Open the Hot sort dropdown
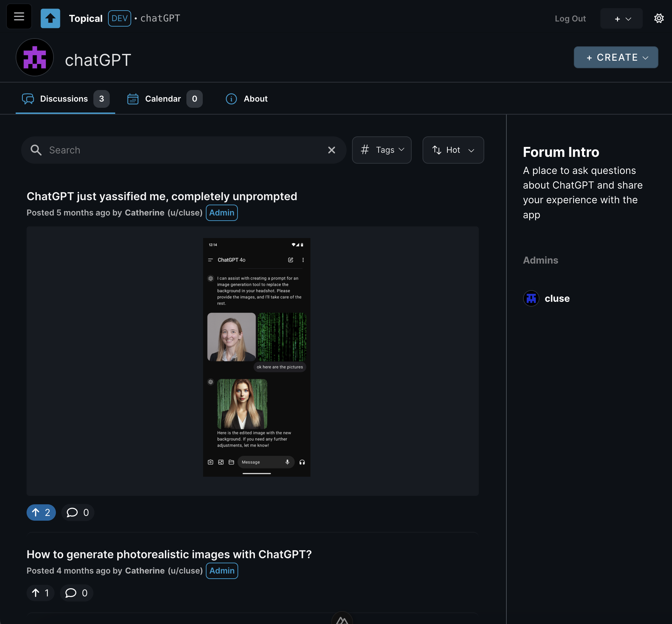 point(453,150)
